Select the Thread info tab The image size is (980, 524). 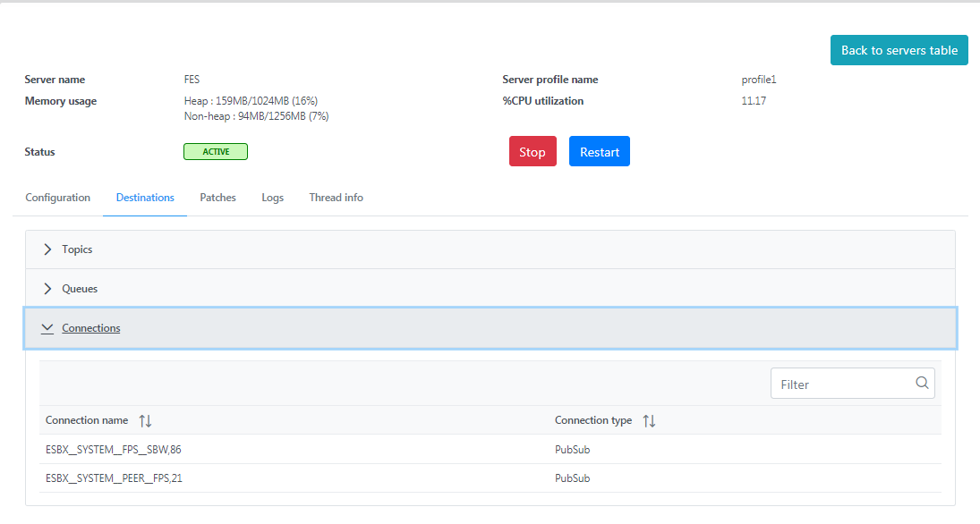[336, 198]
